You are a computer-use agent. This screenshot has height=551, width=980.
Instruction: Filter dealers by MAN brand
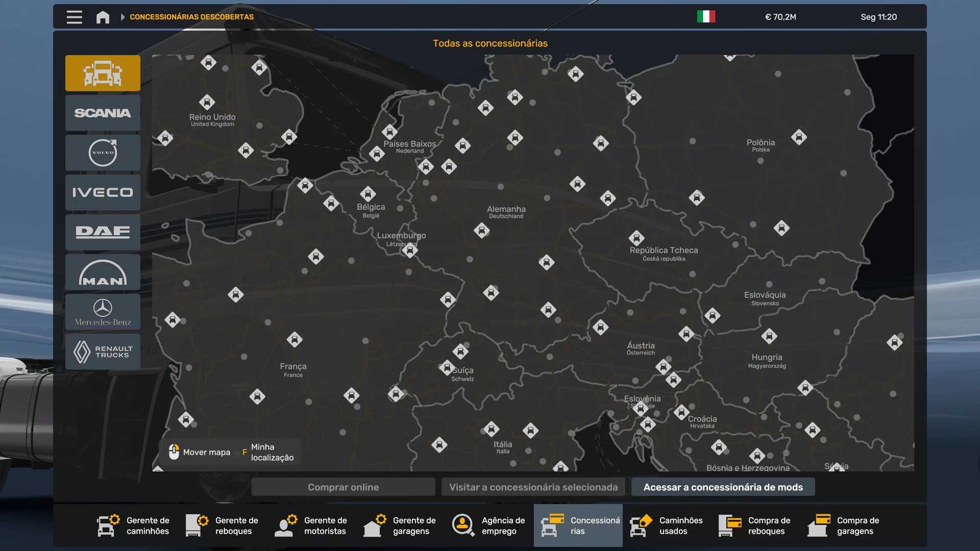(103, 272)
